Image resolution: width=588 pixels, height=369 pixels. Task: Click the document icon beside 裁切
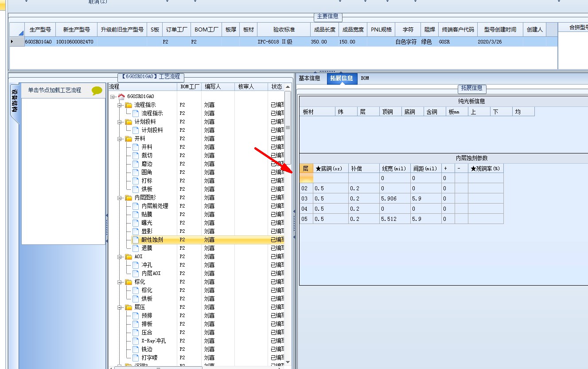click(x=136, y=155)
